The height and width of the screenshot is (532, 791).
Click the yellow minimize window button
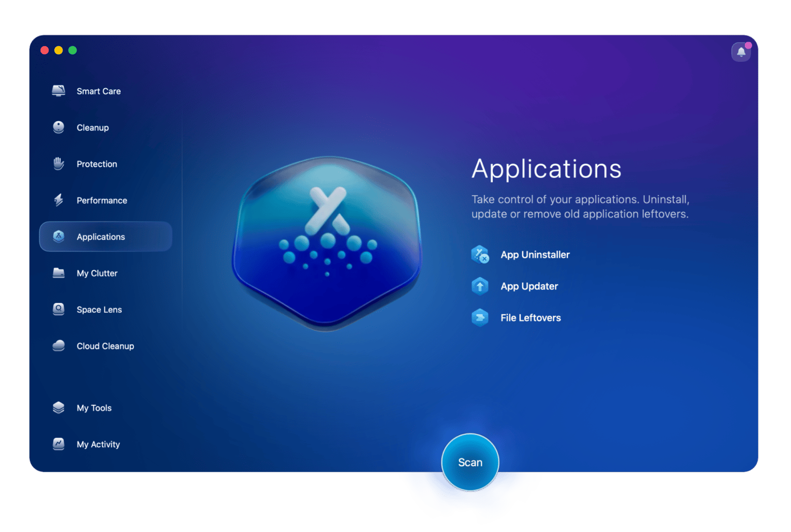click(58, 50)
